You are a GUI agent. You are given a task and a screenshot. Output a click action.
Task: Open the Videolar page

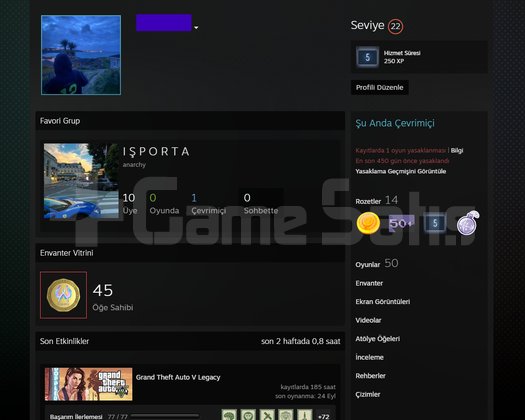coord(368,321)
